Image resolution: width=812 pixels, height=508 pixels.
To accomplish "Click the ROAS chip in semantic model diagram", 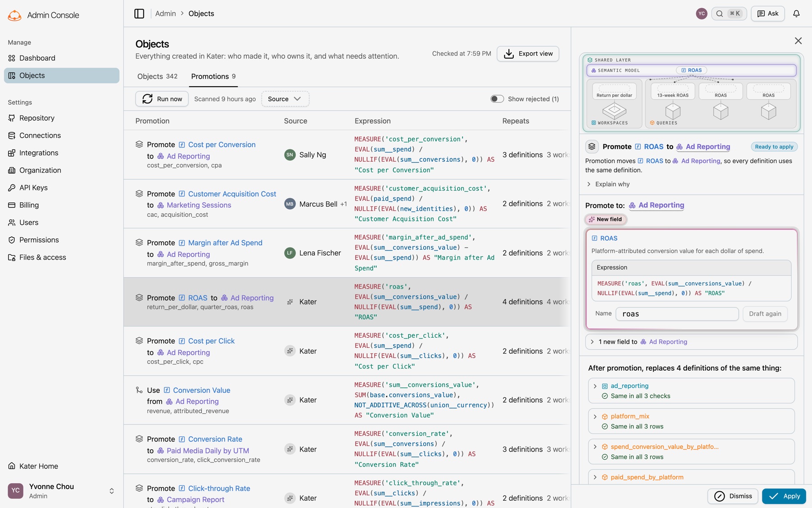I will [x=692, y=70].
